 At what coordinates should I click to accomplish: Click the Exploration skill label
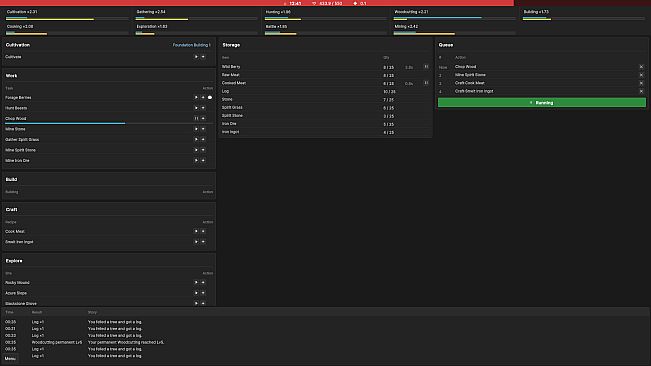(x=152, y=27)
